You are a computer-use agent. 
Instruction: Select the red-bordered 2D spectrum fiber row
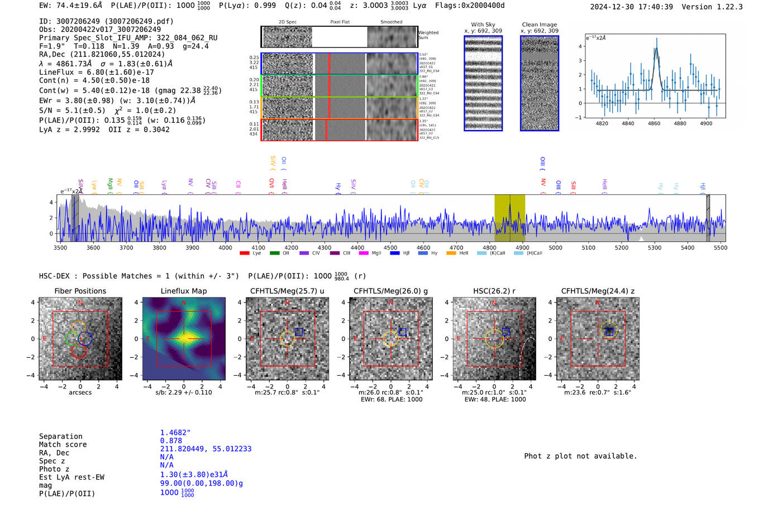[340, 130]
